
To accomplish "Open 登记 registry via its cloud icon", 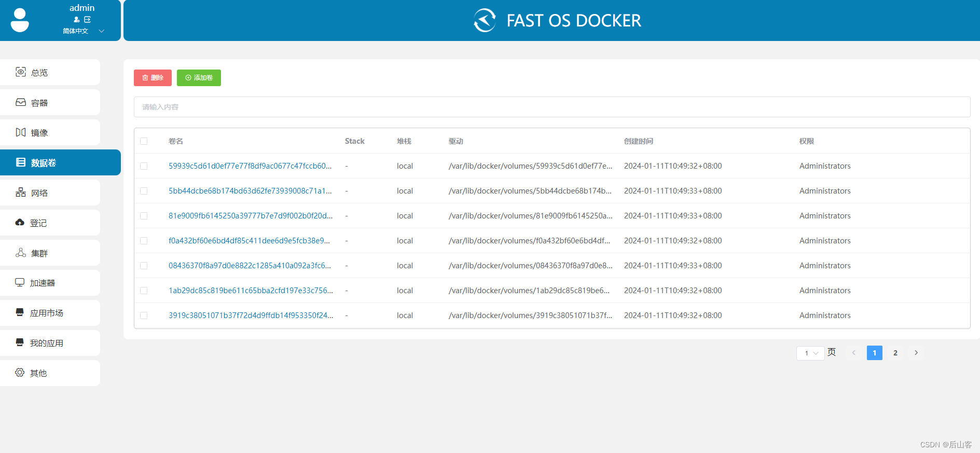I will [x=20, y=223].
